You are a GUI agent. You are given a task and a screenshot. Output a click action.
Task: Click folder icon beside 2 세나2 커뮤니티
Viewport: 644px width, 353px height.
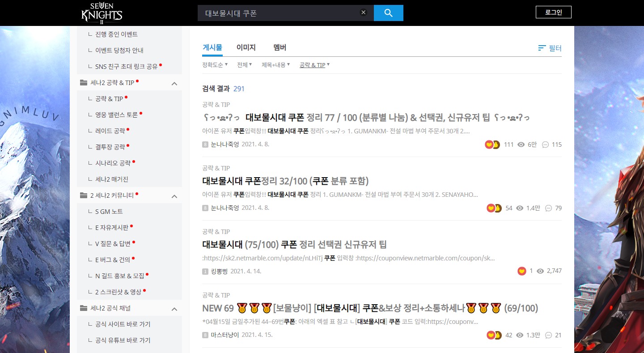83,196
